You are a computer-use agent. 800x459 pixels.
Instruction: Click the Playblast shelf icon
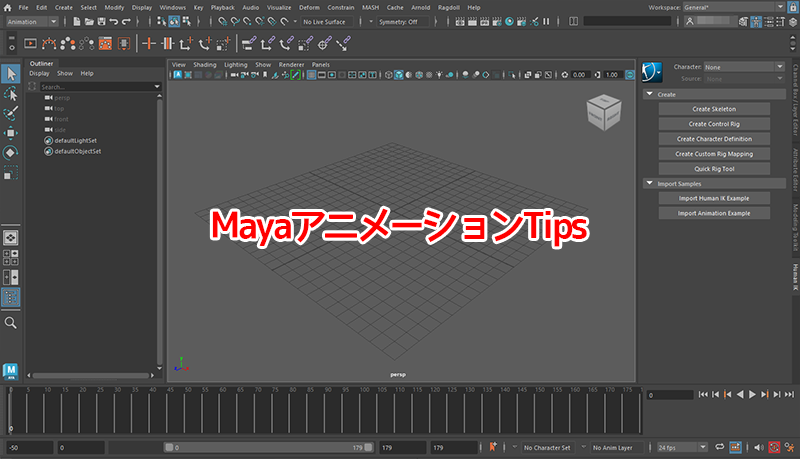(x=31, y=44)
